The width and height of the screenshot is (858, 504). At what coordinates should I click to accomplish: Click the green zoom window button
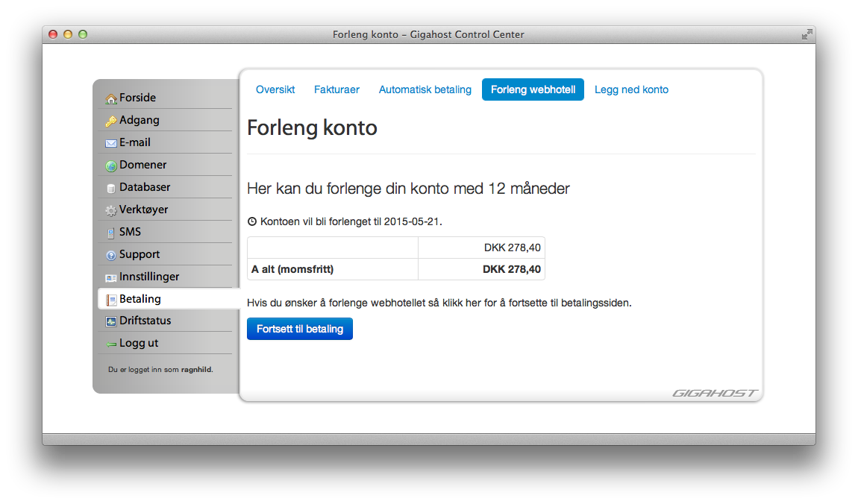[83, 34]
